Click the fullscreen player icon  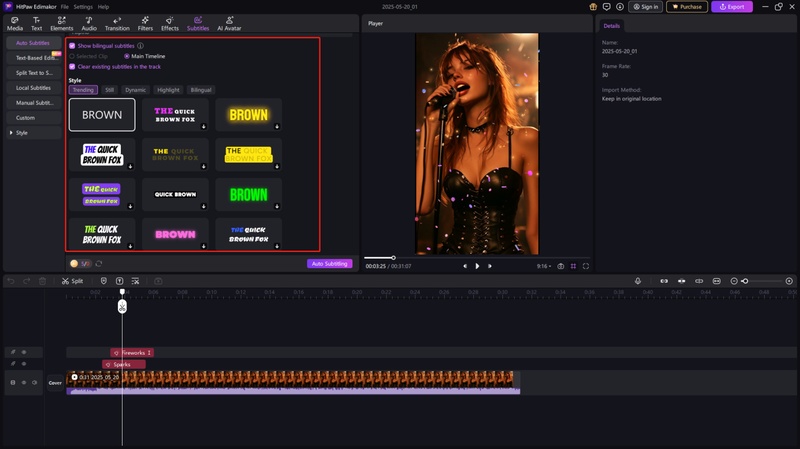coord(586,266)
